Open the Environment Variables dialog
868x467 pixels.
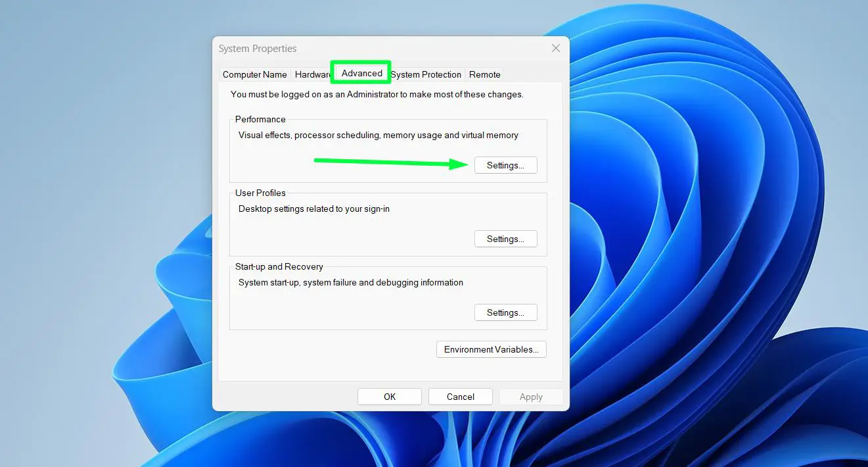point(491,349)
